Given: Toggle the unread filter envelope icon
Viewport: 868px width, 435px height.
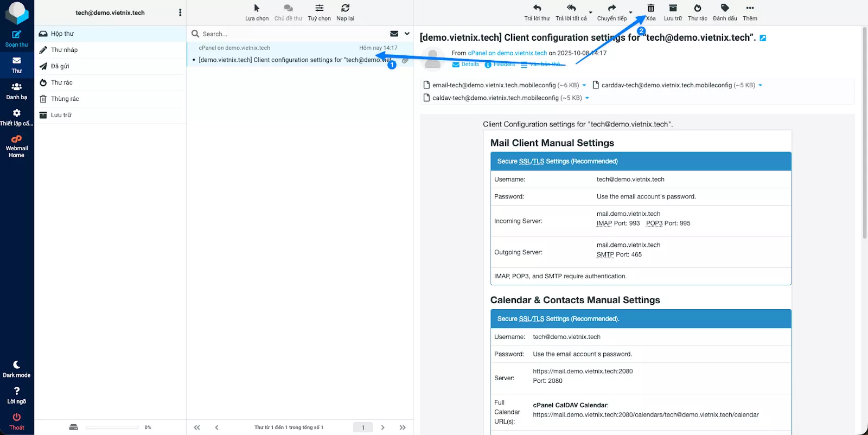Looking at the screenshot, I should click(394, 34).
